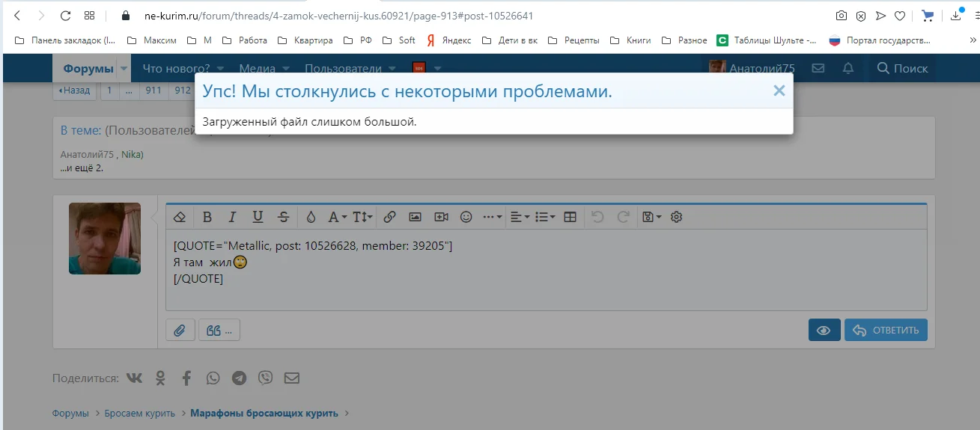The height and width of the screenshot is (430, 980).
Task: Open the Яндекс bookmark
Action: point(449,40)
